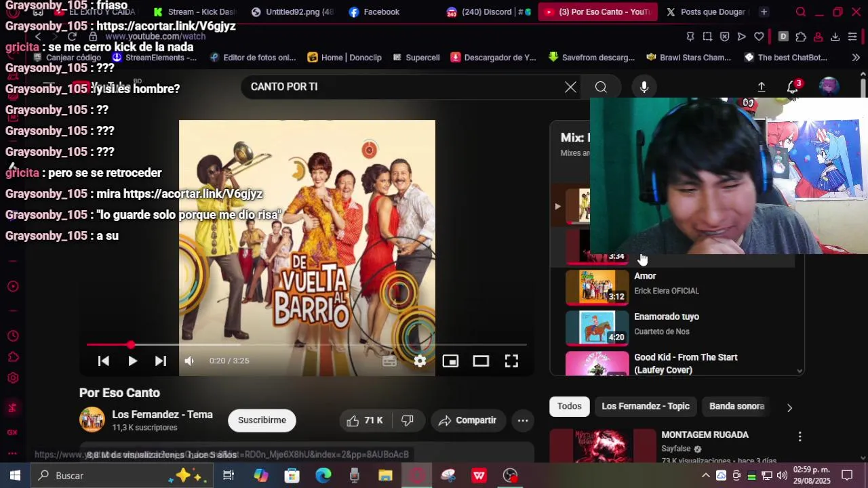
Task: Open the sidebar history clock icon
Action: [12, 336]
